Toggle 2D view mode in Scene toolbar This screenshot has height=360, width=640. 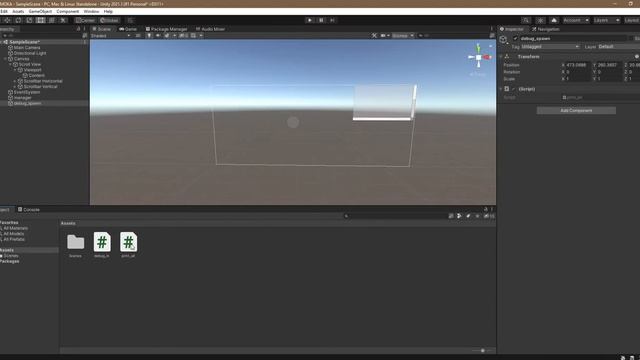[138, 36]
